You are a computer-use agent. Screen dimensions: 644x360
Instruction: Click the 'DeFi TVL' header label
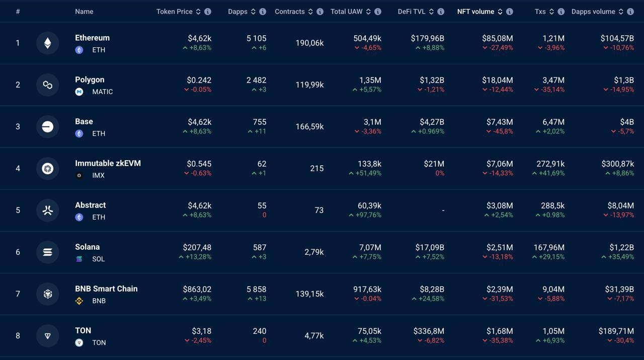[412, 12]
